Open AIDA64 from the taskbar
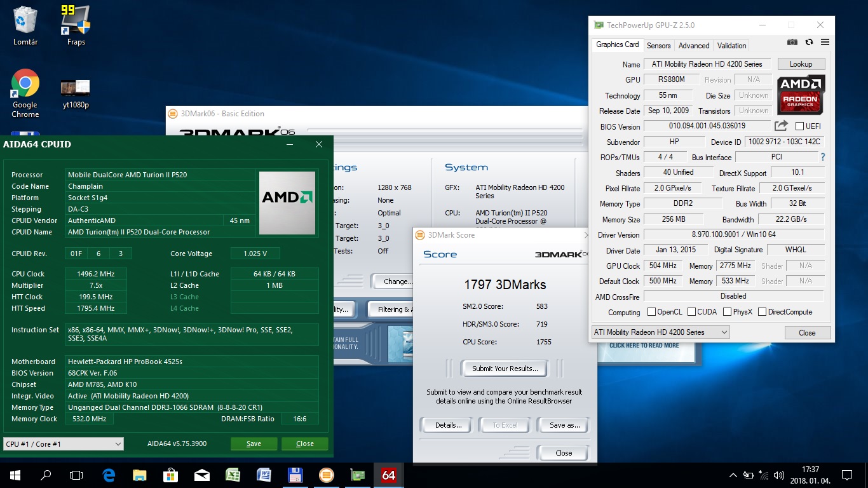This screenshot has width=868, height=488. point(388,475)
